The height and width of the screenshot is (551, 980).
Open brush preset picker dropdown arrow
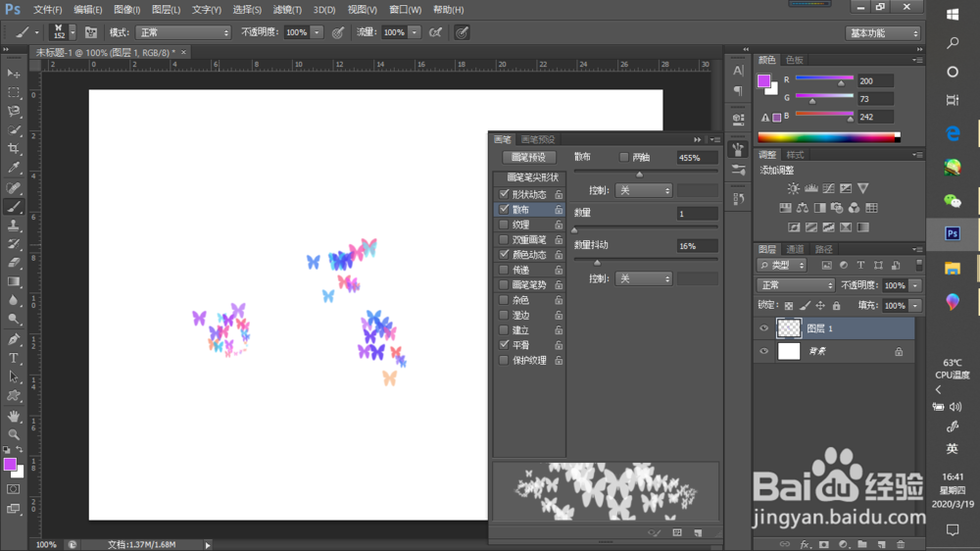(73, 32)
